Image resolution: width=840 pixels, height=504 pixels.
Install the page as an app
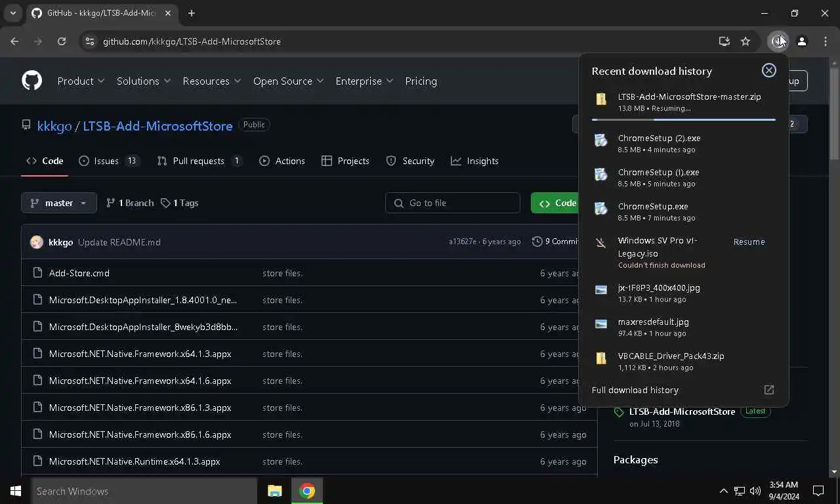point(724,41)
